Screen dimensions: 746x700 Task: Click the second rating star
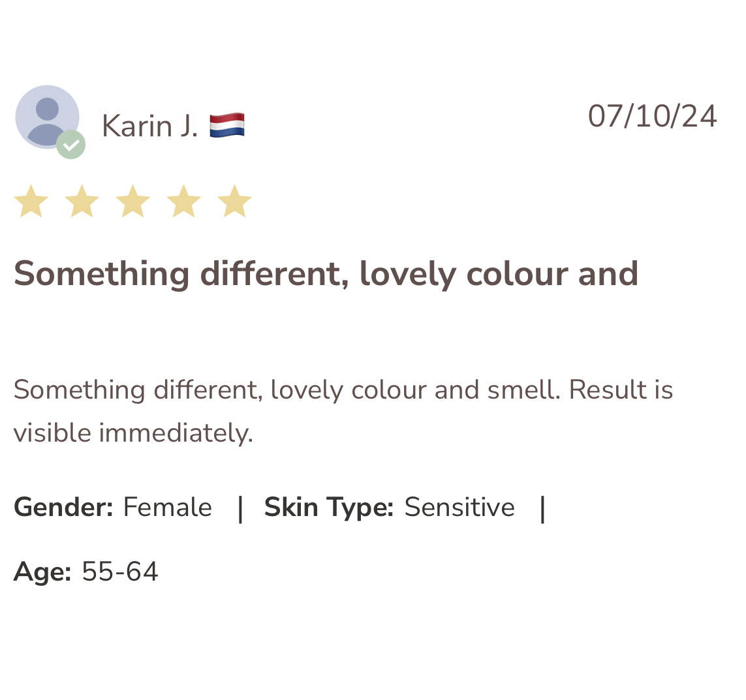(82, 201)
